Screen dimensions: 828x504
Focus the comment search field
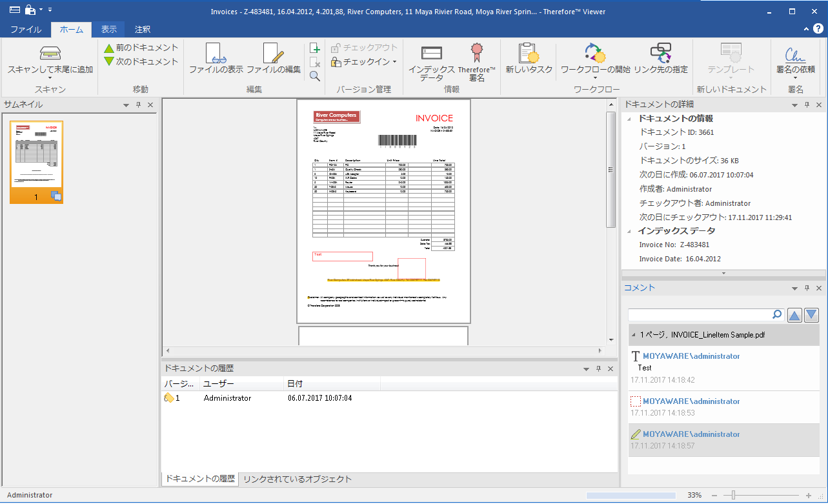(x=700, y=315)
